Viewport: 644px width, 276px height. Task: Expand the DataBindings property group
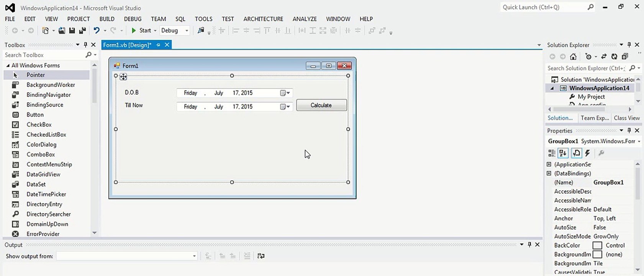point(549,173)
